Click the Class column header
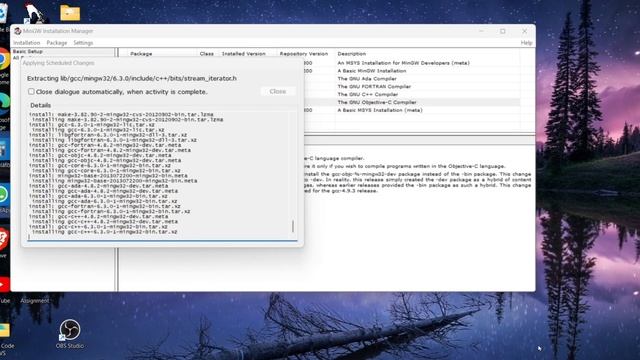Image resolution: width=640 pixels, height=360 pixels. point(207,54)
